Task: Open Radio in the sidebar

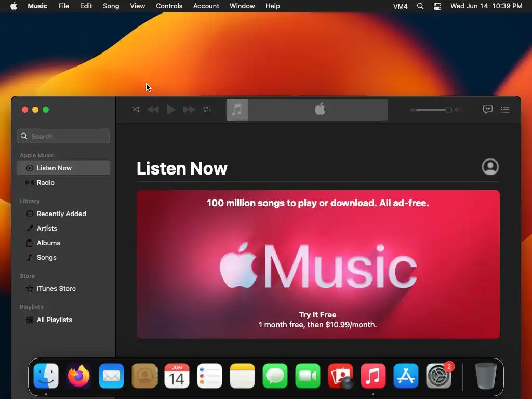Action: click(63, 182)
